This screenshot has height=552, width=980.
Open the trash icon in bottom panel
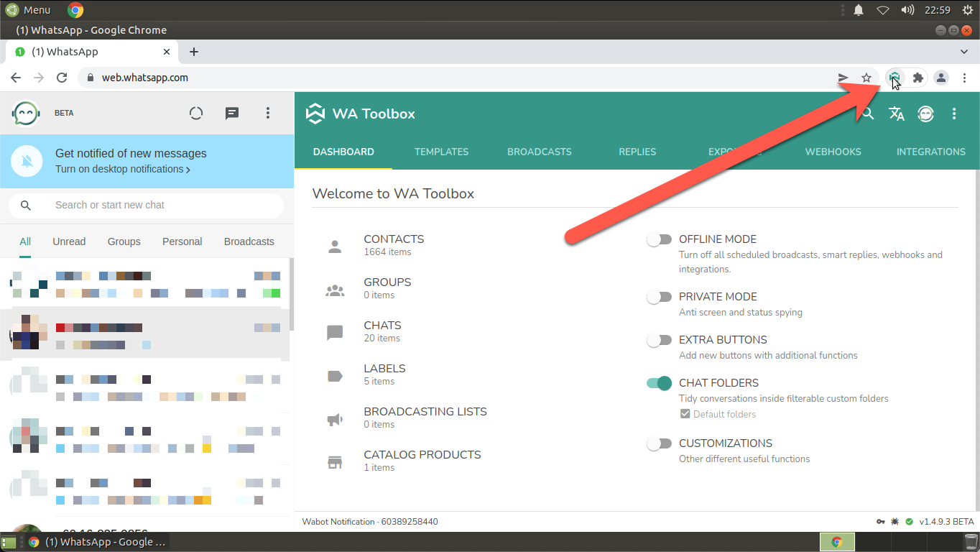pyautogui.click(x=971, y=542)
